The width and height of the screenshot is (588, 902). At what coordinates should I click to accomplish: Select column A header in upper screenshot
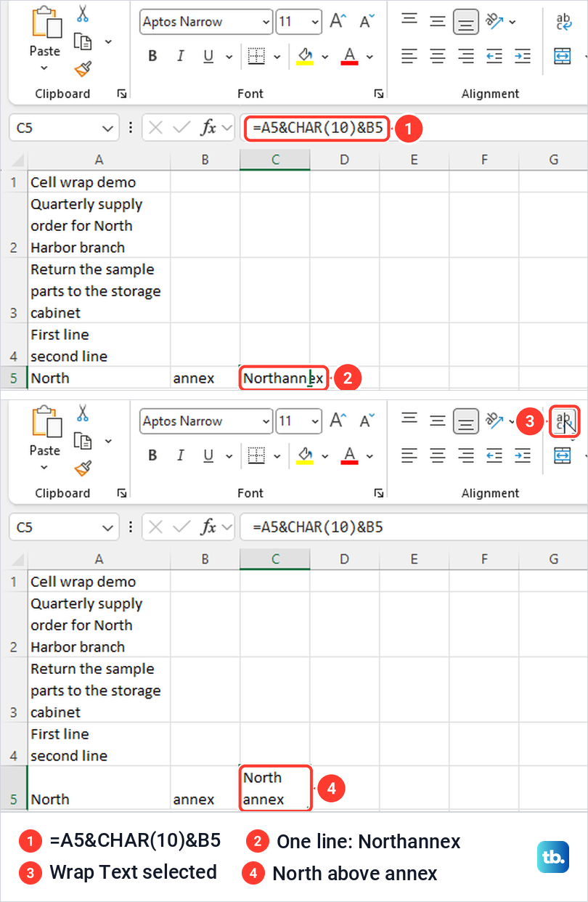coord(99,160)
